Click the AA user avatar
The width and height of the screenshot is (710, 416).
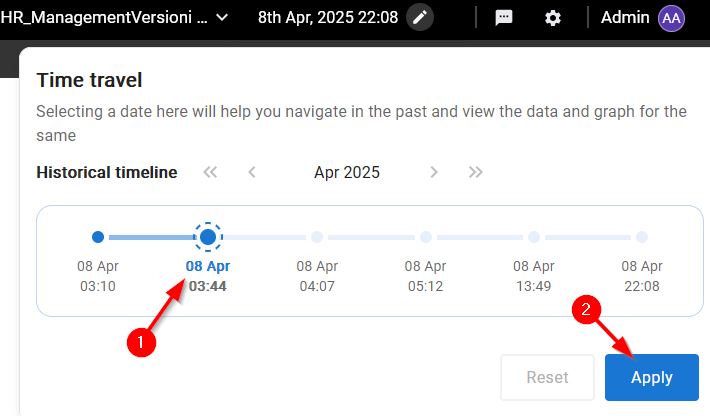(x=671, y=18)
